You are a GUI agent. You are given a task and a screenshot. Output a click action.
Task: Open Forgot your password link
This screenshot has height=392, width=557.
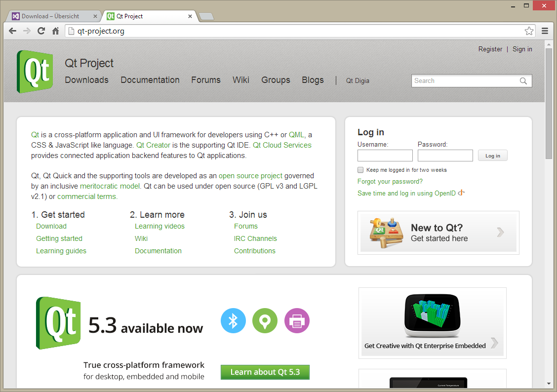(390, 182)
